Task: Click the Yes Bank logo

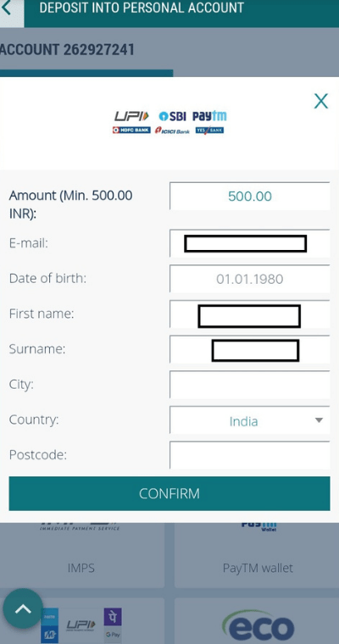Action: [x=209, y=130]
